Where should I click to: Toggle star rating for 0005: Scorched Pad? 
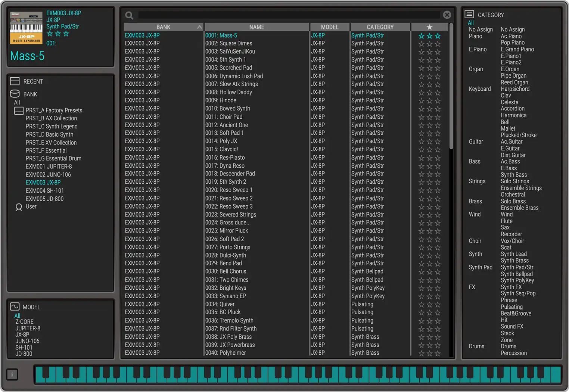point(429,68)
